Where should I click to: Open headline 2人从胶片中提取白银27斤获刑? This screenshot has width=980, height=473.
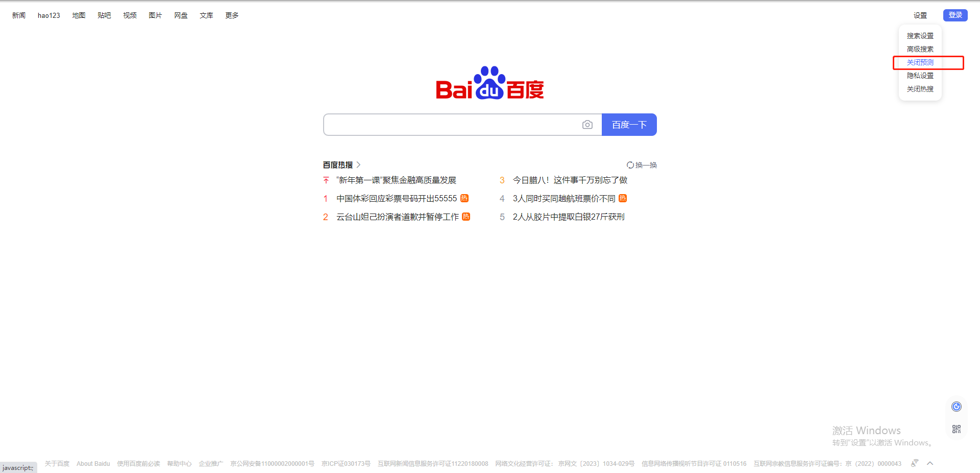(569, 217)
